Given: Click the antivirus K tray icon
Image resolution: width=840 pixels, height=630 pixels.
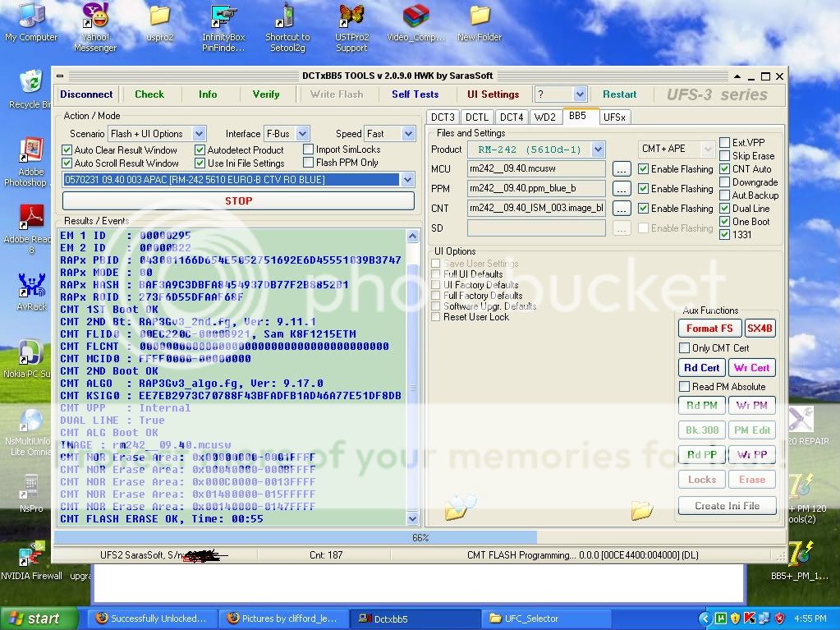Looking at the screenshot, I should [x=750, y=619].
